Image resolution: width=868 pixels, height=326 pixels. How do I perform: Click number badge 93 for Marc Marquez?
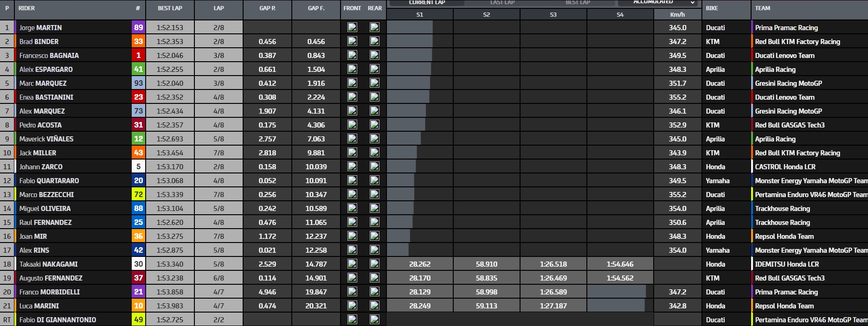(x=138, y=83)
